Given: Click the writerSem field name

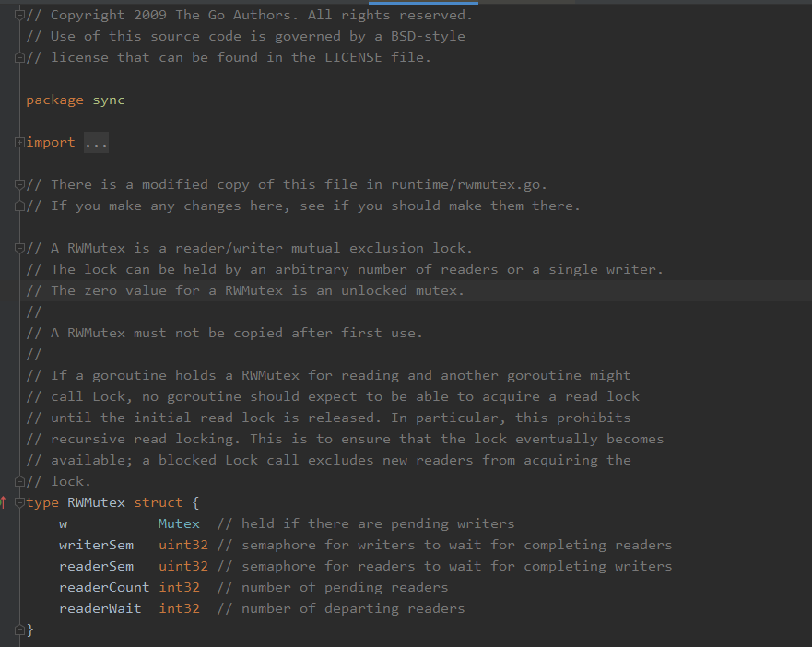Looking at the screenshot, I should 96,545.
